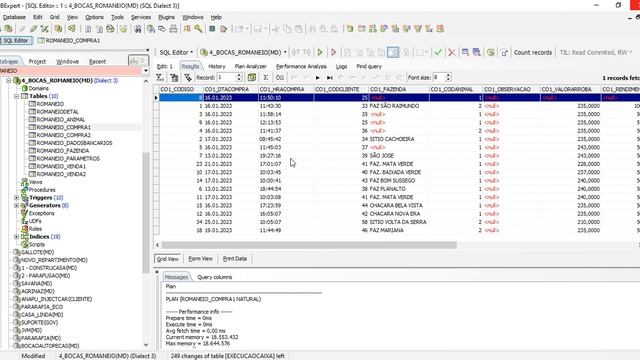This screenshot has height=360, width=640.
Task: Click the first database icon in main toolbar
Action: pos(8,29)
